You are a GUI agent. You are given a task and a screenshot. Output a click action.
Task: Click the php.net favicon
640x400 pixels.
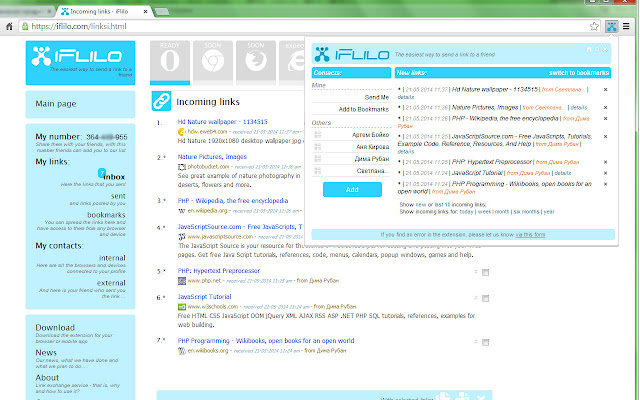coord(182,281)
